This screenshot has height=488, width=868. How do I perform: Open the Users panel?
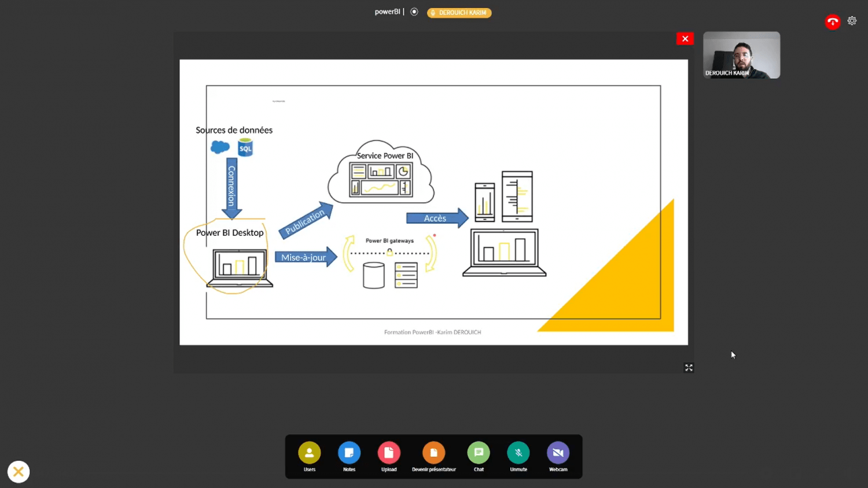click(x=310, y=453)
